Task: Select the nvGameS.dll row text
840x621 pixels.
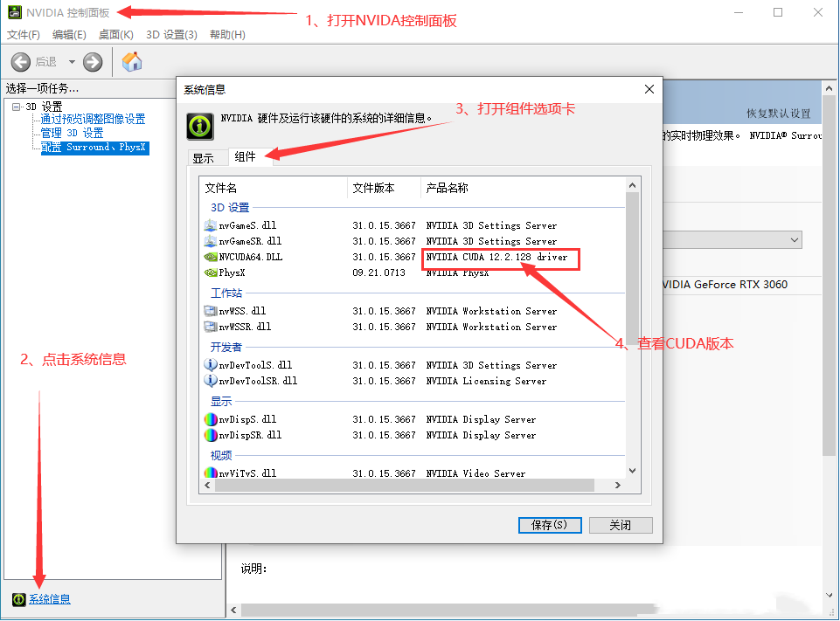Action: (248, 225)
